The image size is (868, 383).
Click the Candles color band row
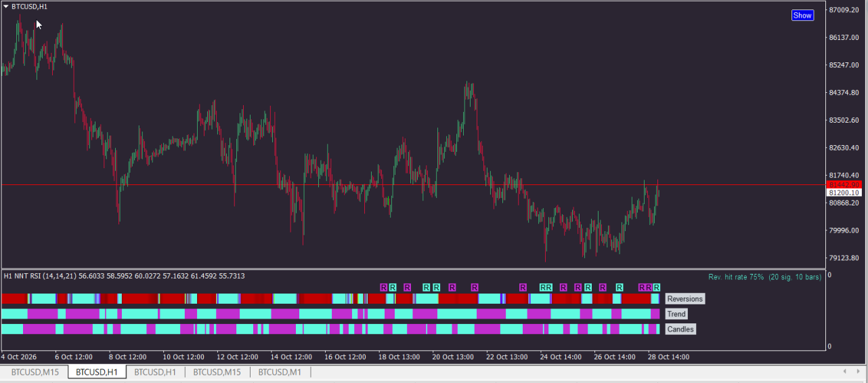pos(330,329)
